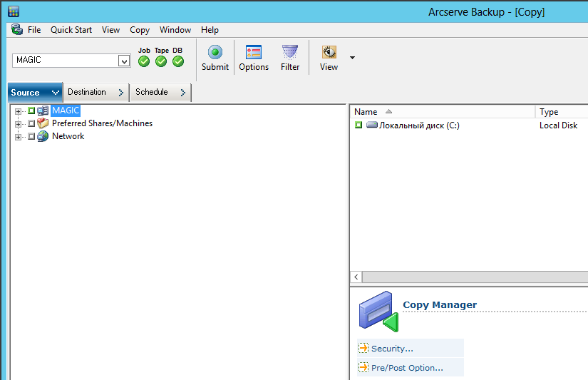
Task: Click the Tape status green check
Action: click(x=161, y=61)
